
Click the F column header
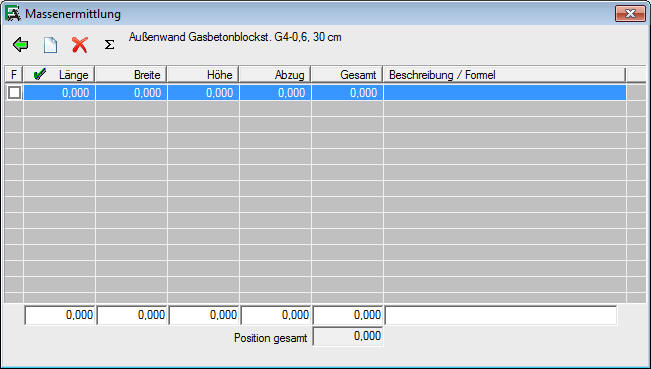click(14, 75)
